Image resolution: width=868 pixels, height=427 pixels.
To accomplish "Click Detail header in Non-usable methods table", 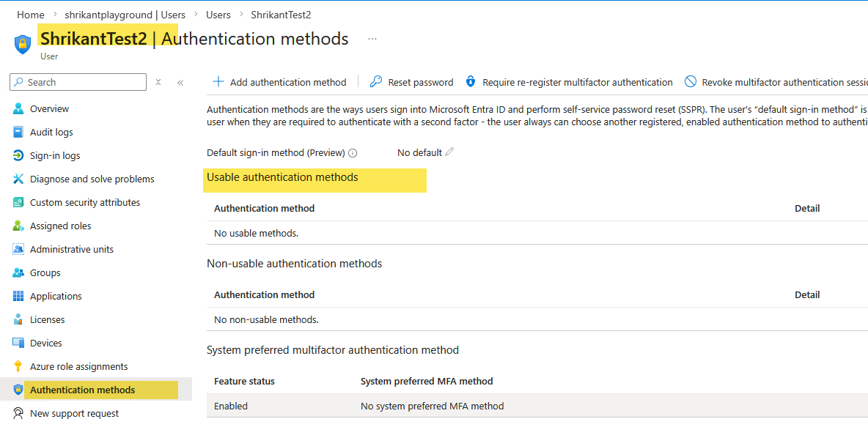I will pyautogui.click(x=807, y=295).
